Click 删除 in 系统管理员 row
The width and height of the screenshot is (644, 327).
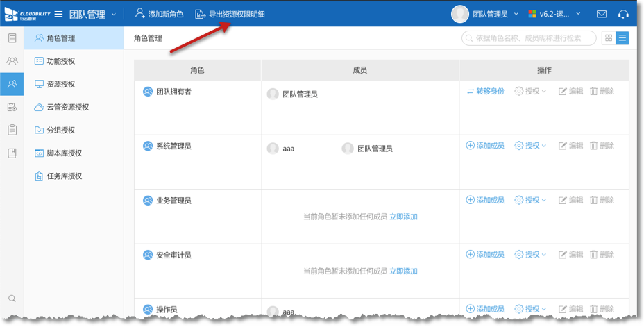602,145
